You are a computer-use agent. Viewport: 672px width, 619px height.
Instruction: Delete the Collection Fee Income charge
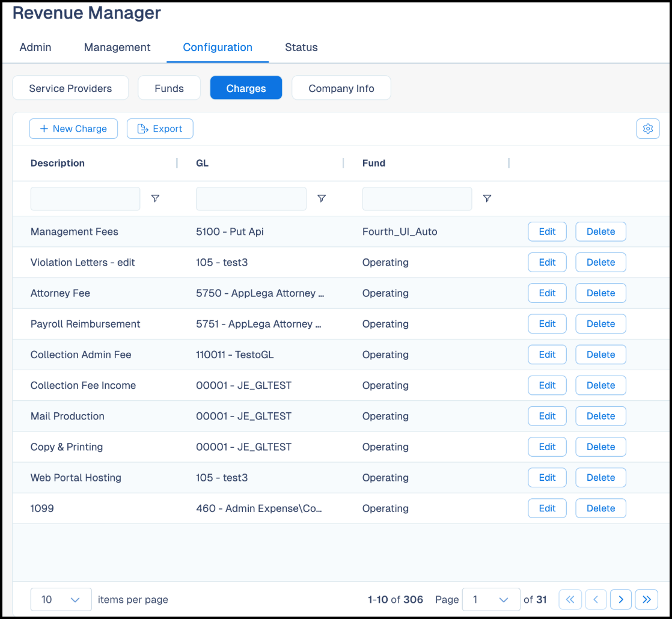click(600, 385)
